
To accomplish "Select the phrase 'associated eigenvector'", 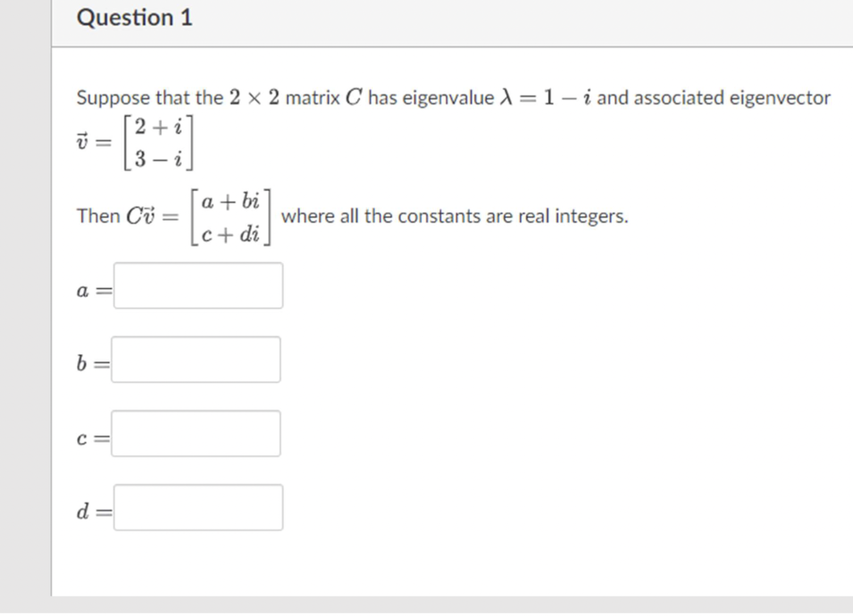I will pyautogui.click(x=734, y=97).
